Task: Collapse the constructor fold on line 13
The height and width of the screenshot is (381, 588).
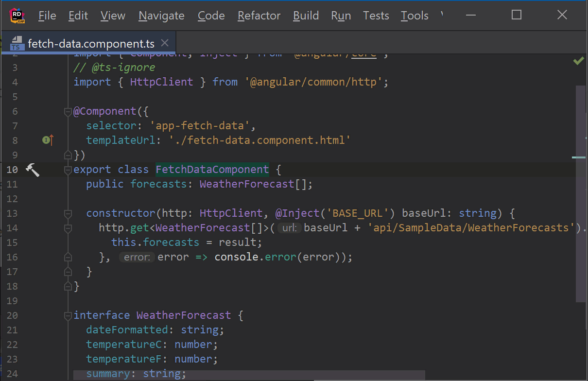Action: [68, 213]
